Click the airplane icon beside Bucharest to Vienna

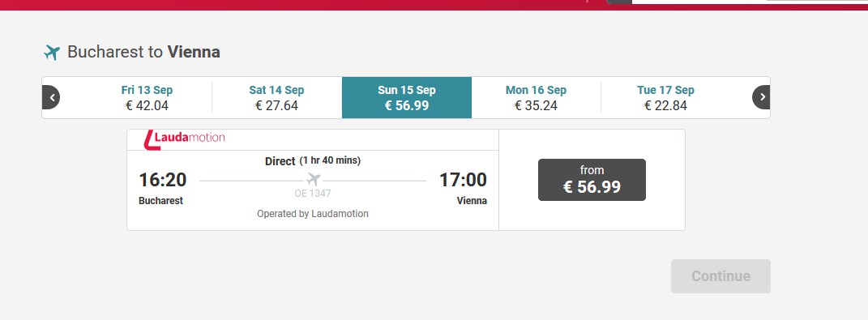click(x=52, y=53)
